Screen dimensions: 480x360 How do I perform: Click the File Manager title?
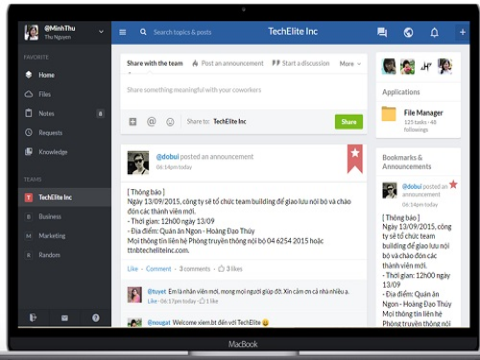423,113
